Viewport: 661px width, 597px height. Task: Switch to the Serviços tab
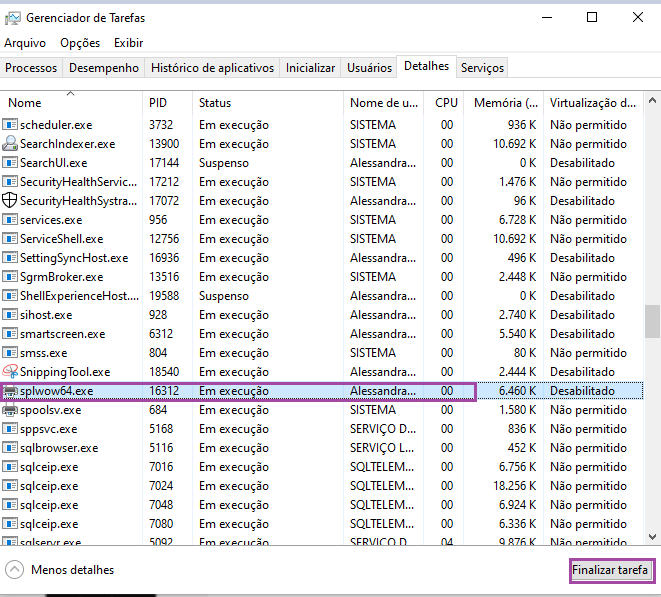tap(482, 68)
